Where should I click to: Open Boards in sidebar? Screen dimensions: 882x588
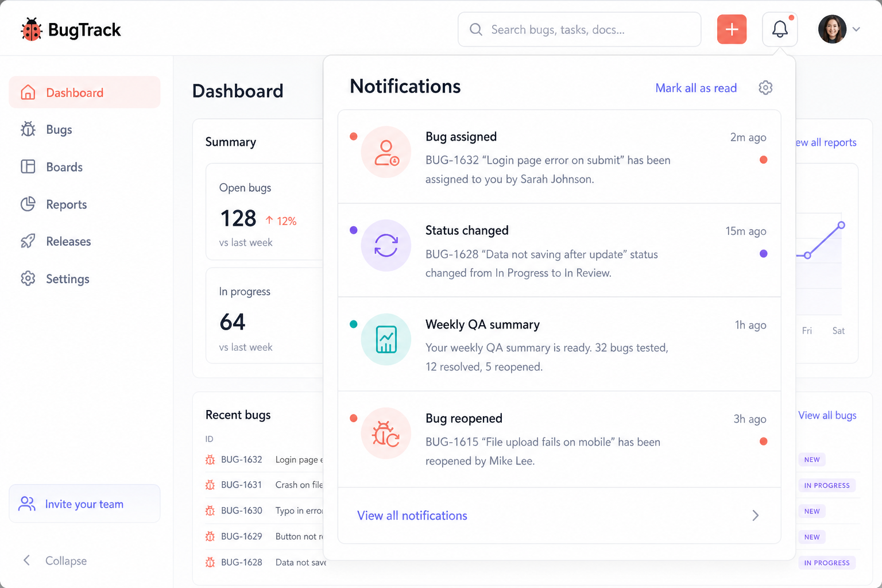tap(84, 167)
